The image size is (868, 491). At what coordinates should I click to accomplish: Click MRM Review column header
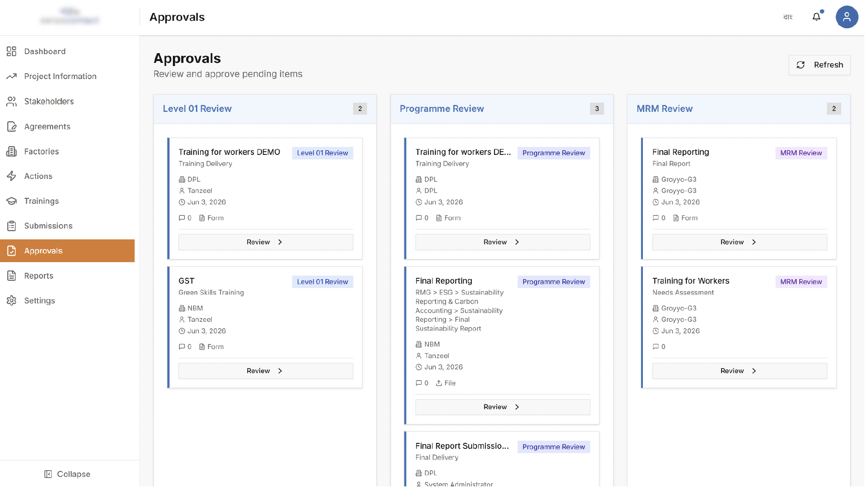[665, 109]
